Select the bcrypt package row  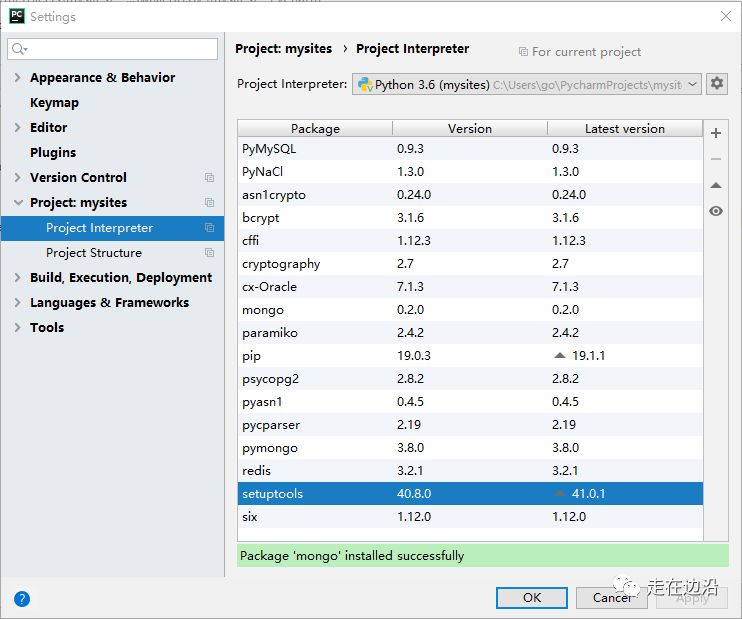pyautogui.click(x=470, y=218)
